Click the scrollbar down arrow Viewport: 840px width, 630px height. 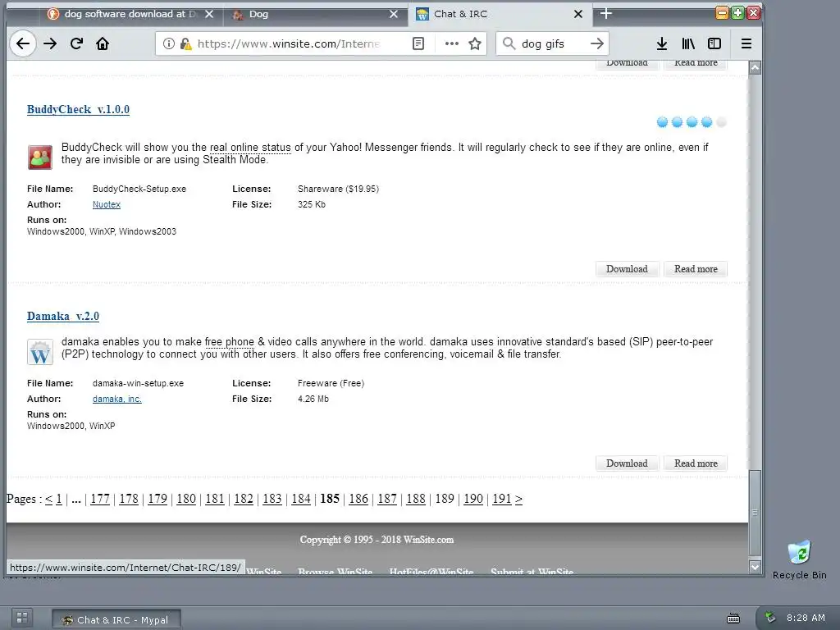point(755,566)
